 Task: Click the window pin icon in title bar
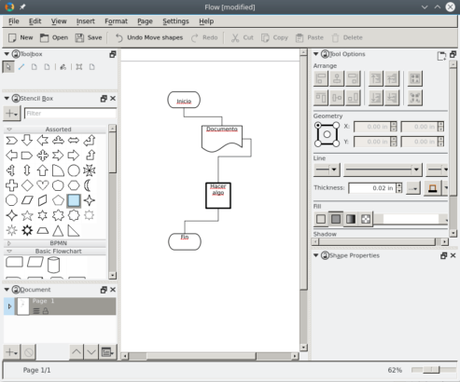point(23,7)
